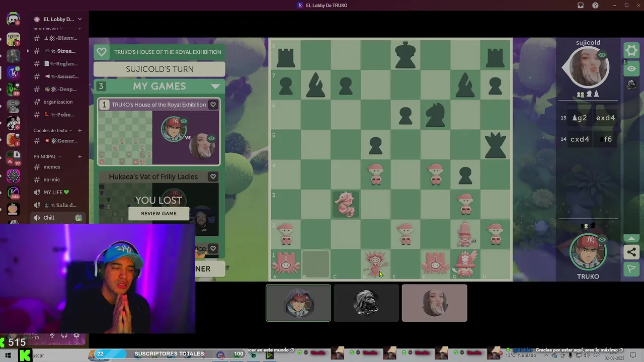Image resolution: width=644 pixels, height=362 pixels.
Task: Click Discord help question mark icon
Action: [x=596, y=6]
